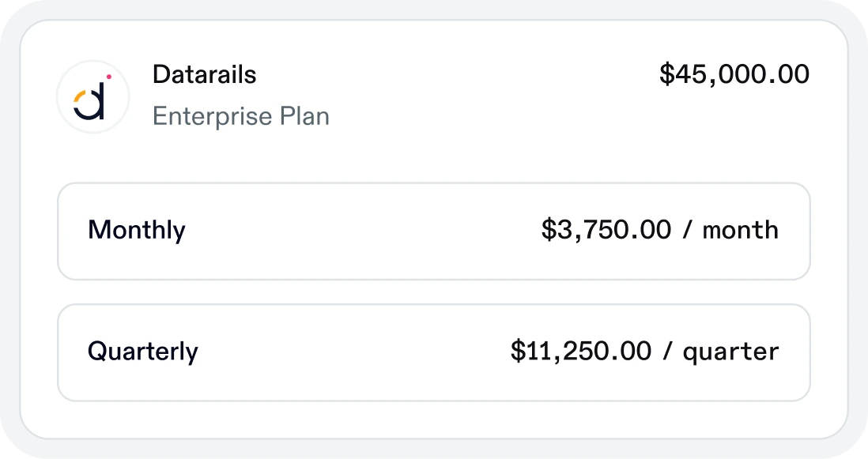Viewport: 868px width, 459px height.
Task: Click the Enterprise Plan subtitle
Action: point(241,116)
